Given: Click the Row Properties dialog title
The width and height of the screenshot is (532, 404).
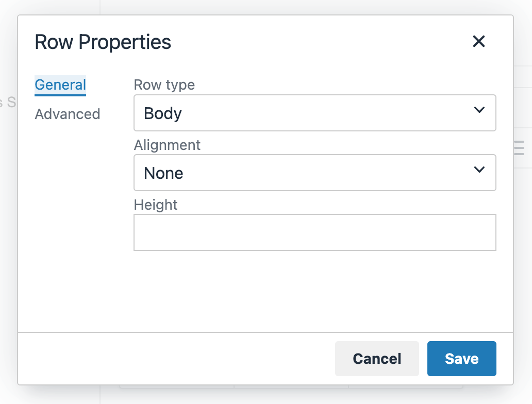Looking at the screenshot, I should (x=103, y=42).
